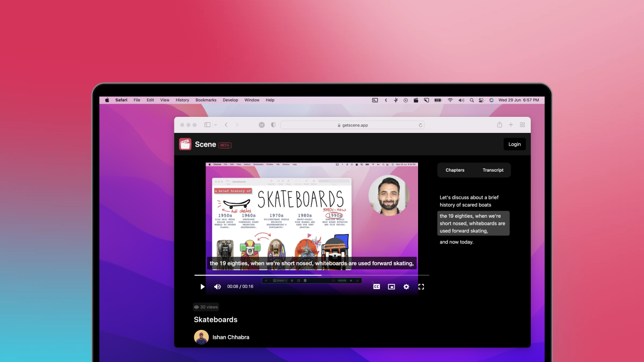Reload the page in Safari
This screenshot has height=362, width=644.
point(421,125)
